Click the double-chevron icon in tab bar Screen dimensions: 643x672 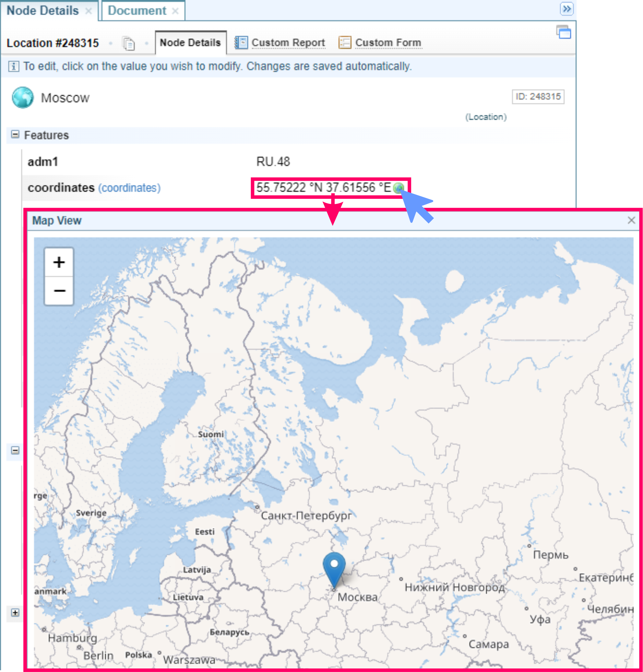tap(567, 9)
